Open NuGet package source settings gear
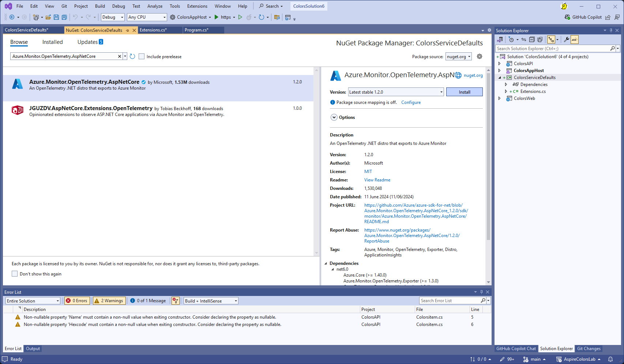The width and height of the screenshot is (624, 364). pos(480,56)
